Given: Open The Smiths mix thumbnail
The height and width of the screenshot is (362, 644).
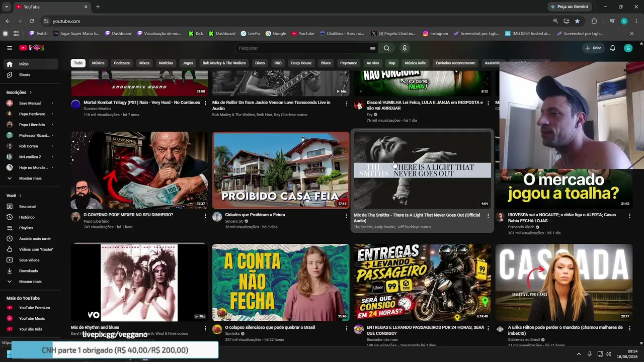Looking at the screenshot, I should pos(422,170).
